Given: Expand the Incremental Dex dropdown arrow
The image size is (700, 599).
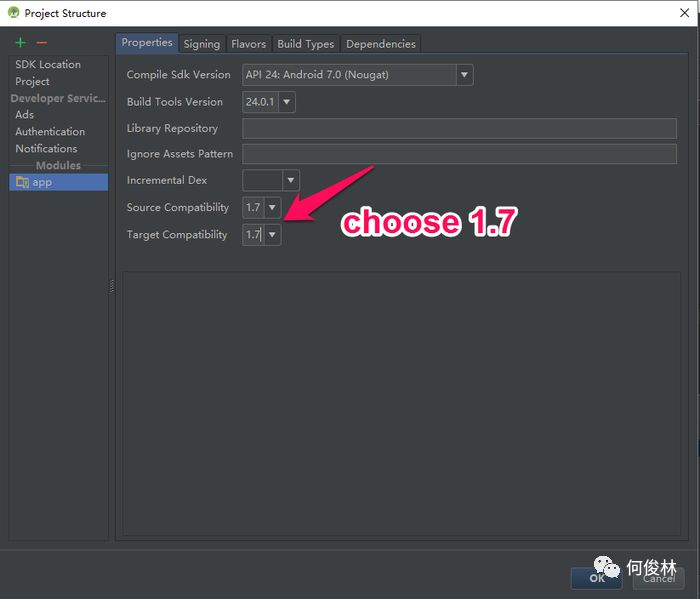Looking at the screenshot, I should click(291, 180).
